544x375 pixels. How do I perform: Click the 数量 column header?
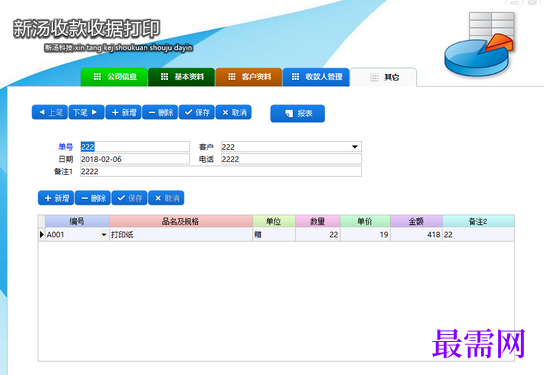[x=318, y=221]
